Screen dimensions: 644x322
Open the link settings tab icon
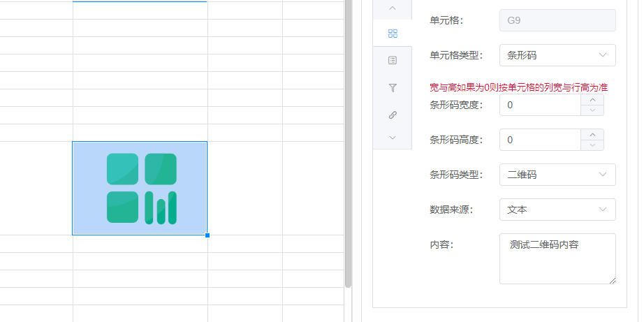pyautogui.click(x=393, y=115)
